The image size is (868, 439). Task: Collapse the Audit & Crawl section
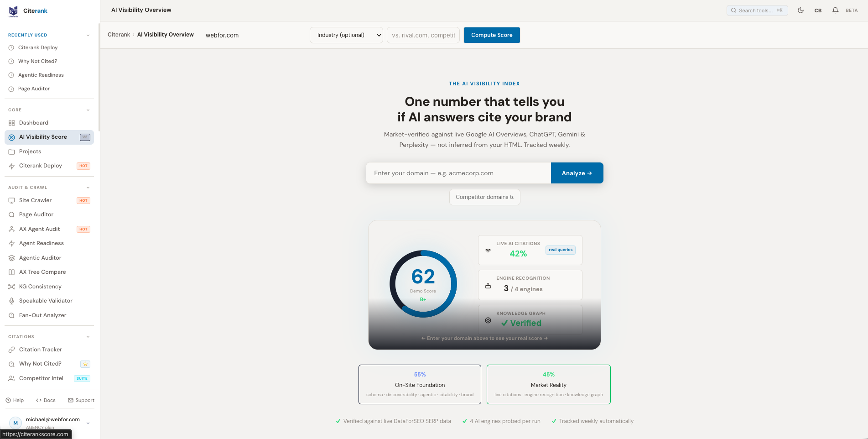coord(88,188)
